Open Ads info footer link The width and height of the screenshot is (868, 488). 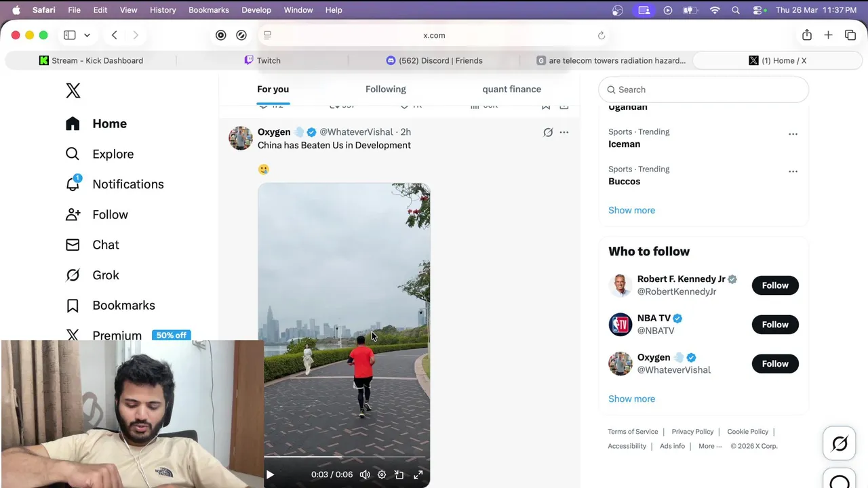click(672, 446)
